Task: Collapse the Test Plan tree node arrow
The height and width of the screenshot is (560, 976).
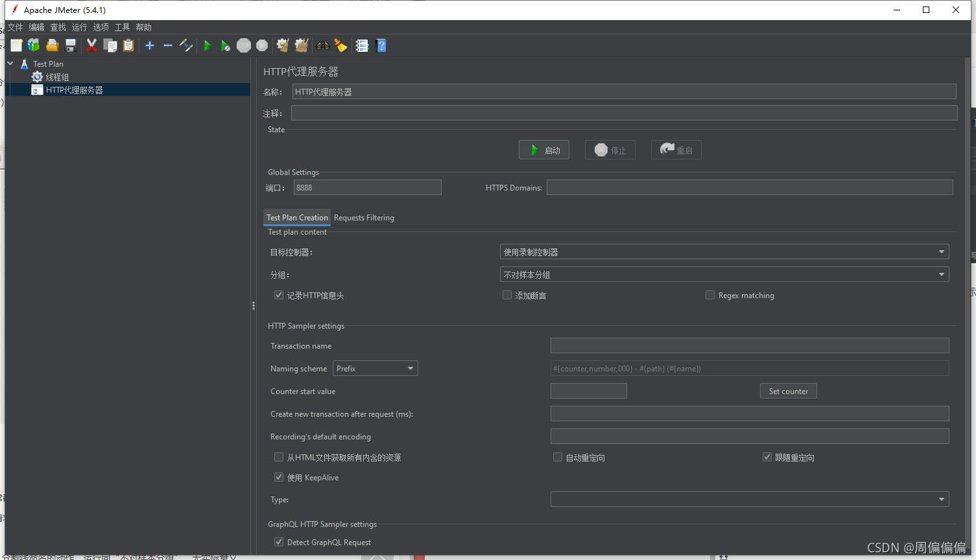Action: point(10,64)
